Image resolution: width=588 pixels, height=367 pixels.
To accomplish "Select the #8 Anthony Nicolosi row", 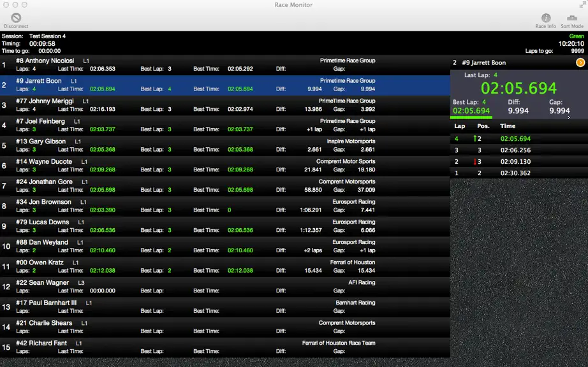I will click(x=225, y=65).
